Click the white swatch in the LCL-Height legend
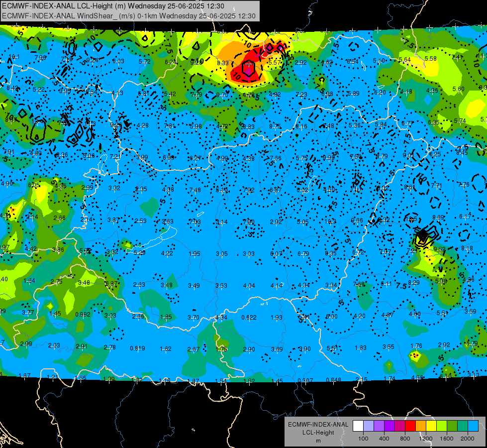 (x=358, y=426)
